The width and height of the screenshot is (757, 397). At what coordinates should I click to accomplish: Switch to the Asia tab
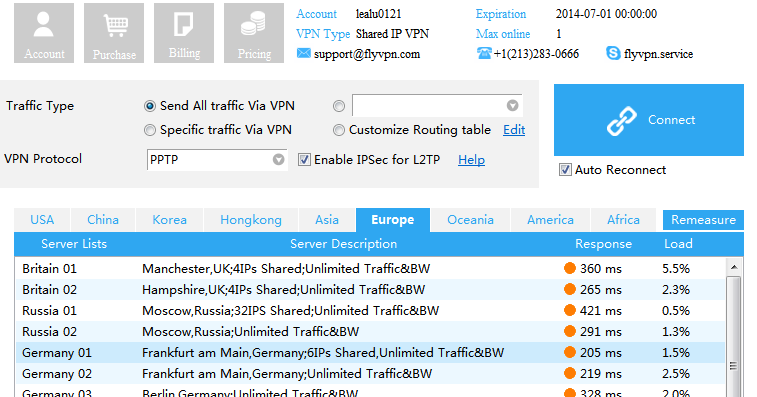[x=327, y=220]
